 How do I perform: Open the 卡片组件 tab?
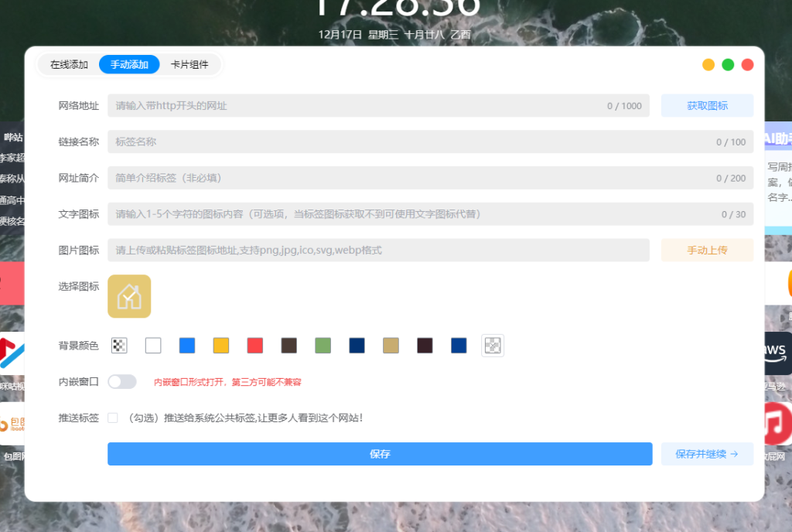click(x=189, y=65)
